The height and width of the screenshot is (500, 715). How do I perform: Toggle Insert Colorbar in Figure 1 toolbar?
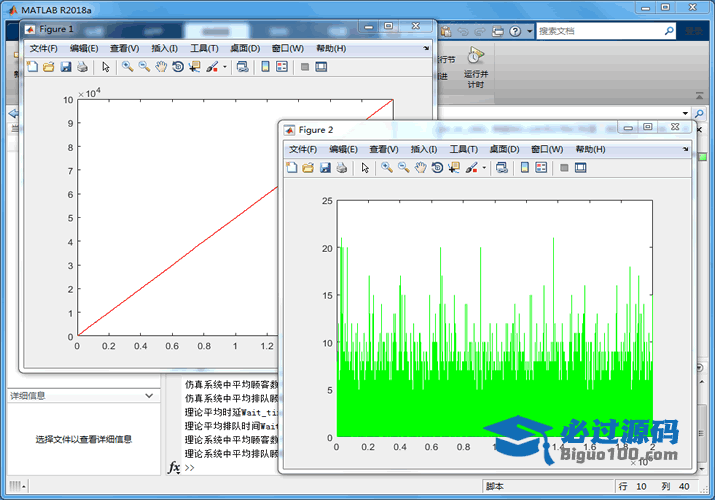tap(265, 67)
